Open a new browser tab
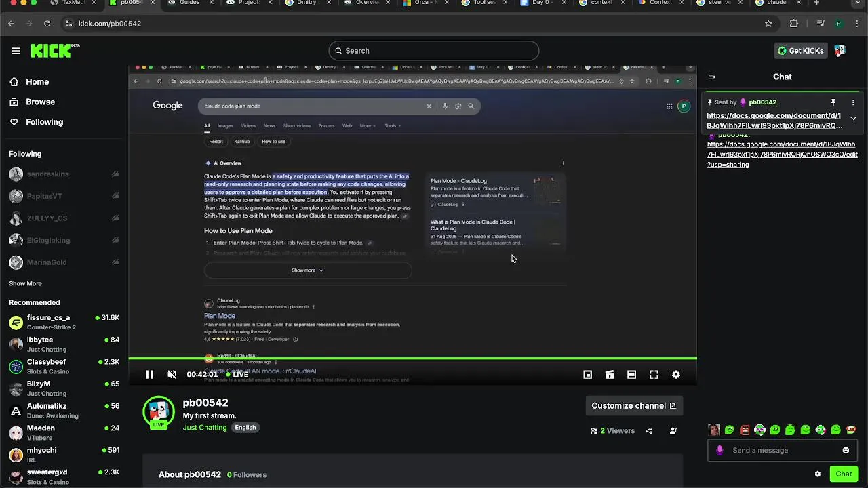Viewport: 868px width, 488px height. pyautogui.click(x=816, y=3)
